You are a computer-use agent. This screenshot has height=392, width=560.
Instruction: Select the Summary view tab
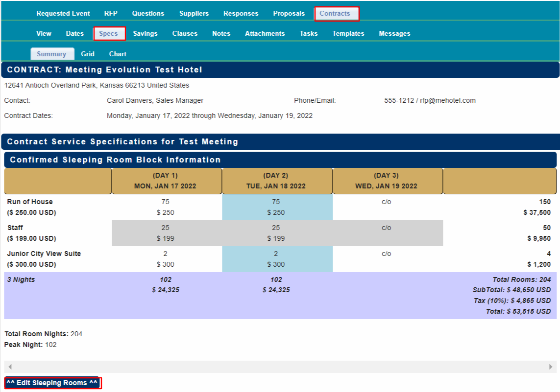tap(51, 54)
